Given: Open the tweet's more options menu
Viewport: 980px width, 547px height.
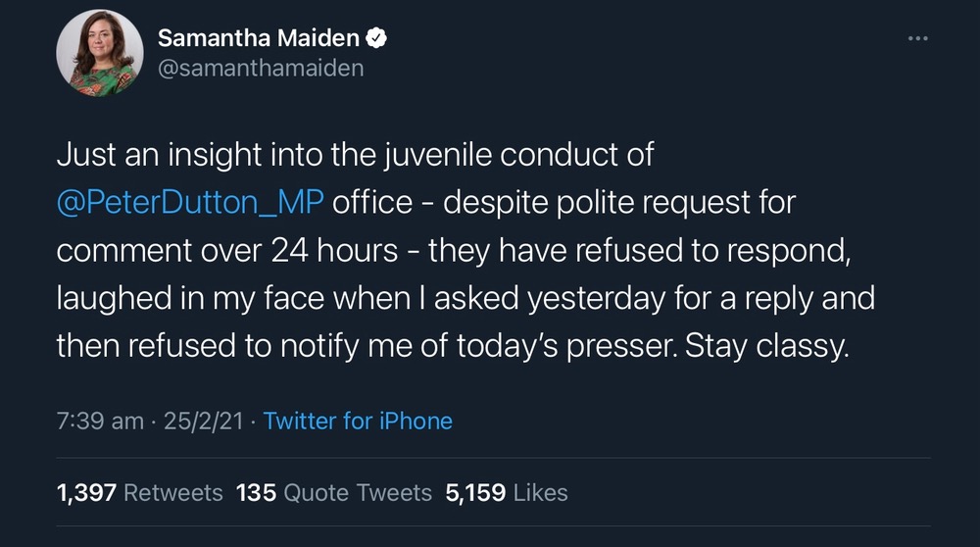Looking at the screenshot, I should pos(917,38).
